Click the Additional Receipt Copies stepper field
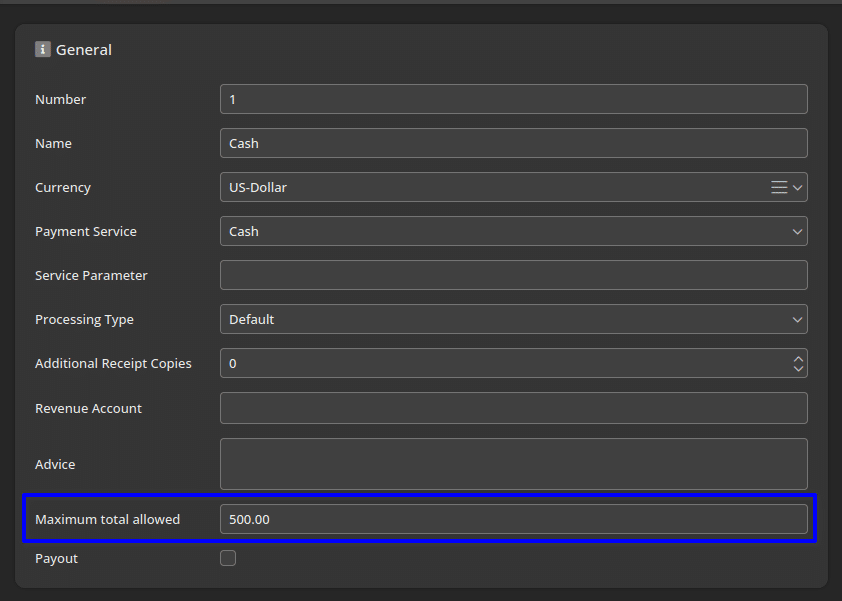The width and height of the screenshot is (842, 601). coord(500,363)
